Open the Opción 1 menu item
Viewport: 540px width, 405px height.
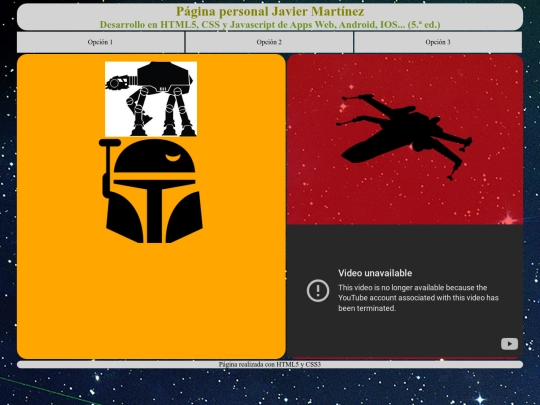click(x=100, y=42)
